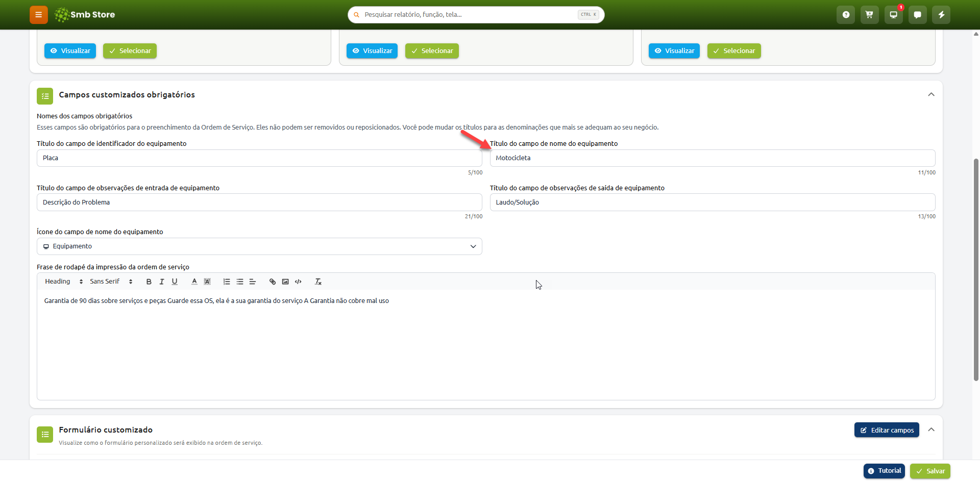The width and height of the screenshot is (980, 482).
Task: Click the Motocicleta equipment name field
Action: (713, 158)
